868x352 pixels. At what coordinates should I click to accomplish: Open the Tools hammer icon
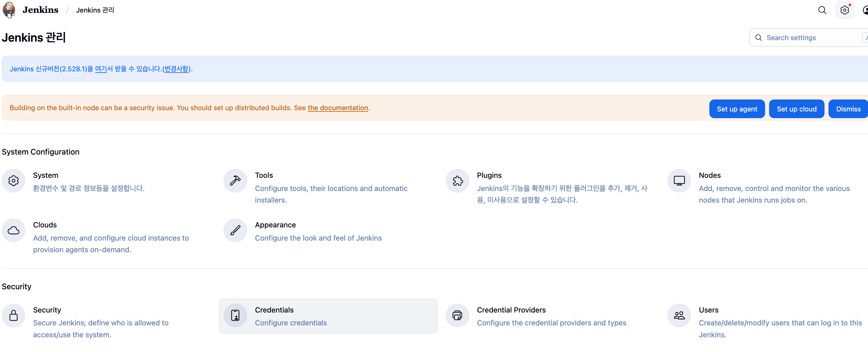point(235,181)
